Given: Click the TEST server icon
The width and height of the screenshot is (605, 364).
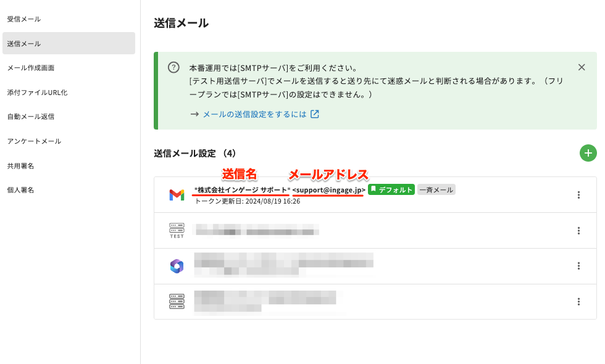Looking at the screenshot, I should pyautogui.click(x=177, y=231).
